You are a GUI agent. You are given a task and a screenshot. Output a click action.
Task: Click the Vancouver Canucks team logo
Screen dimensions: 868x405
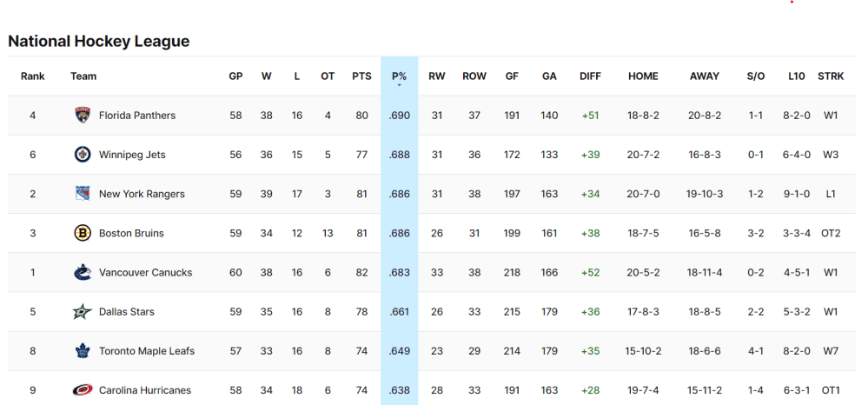click(83, 272)
